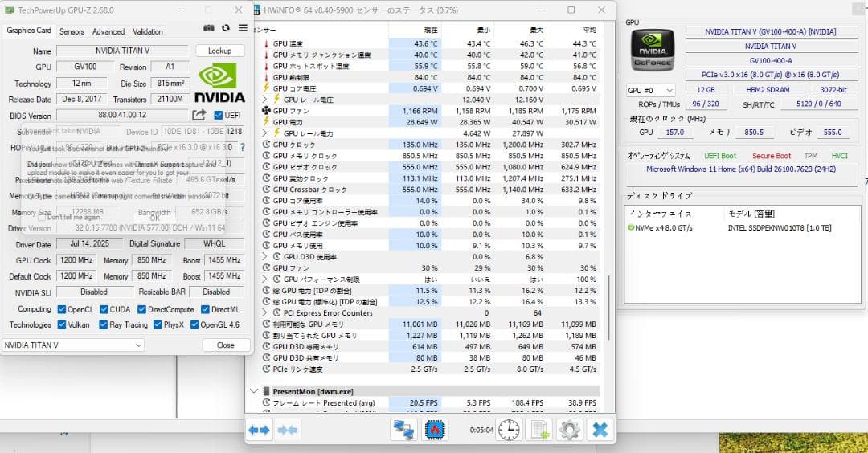Click the fan icon next to GPU ファン
This screenshot has height=453, width=868.
(x=266, y=111)
